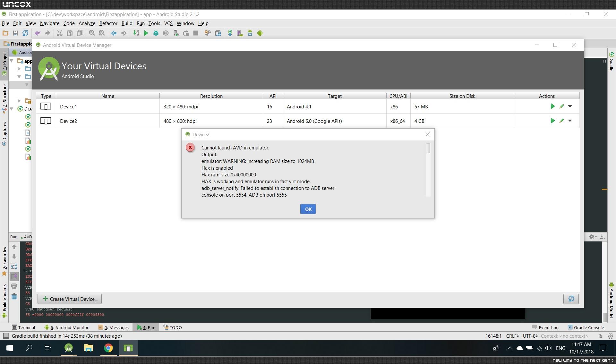Image resolution: width=616 pixels, height=364 pixels.
Task: Click the Attach debugger to process icon
Action: tap(176, 33)
